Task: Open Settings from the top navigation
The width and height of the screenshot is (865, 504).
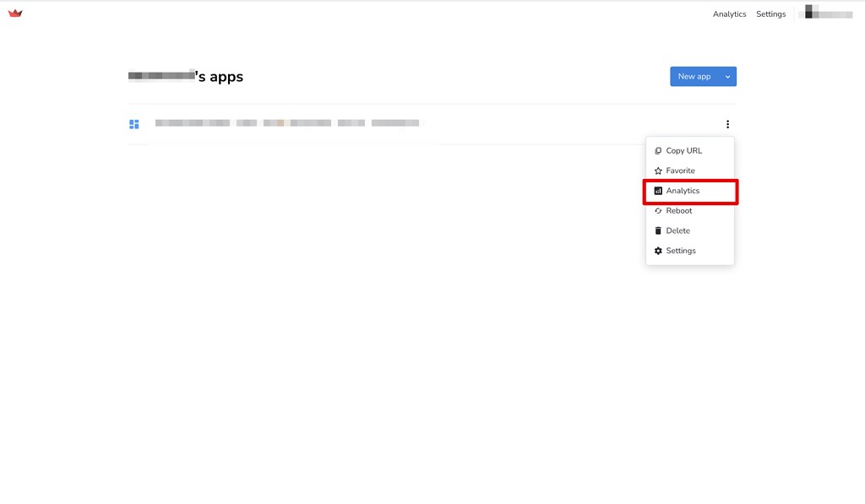Action: (x=770, y=14)
